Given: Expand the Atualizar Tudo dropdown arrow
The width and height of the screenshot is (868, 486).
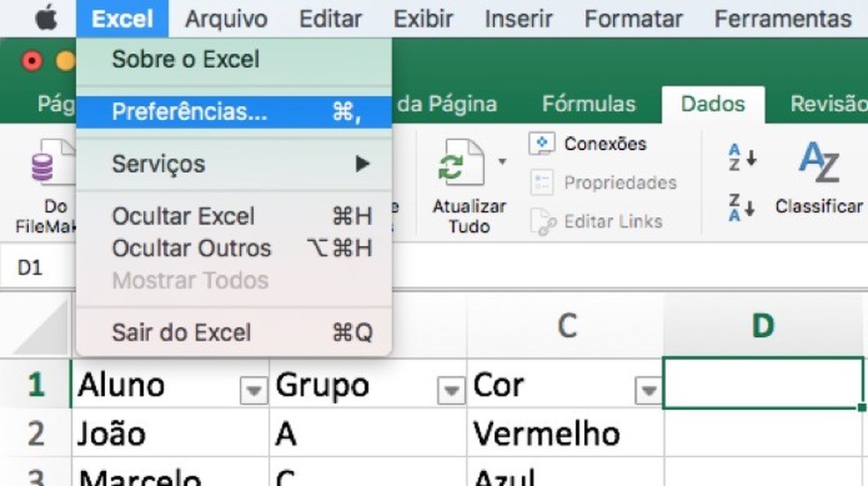Looking at the screenshot, I should click(x=502, y=162).
